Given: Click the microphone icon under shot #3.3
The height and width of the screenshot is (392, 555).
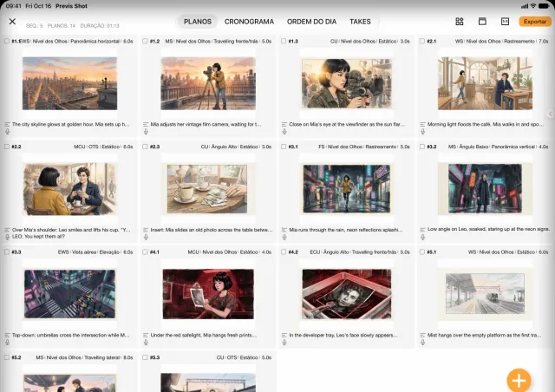Looking at the screenshot, I should point(8,343).
